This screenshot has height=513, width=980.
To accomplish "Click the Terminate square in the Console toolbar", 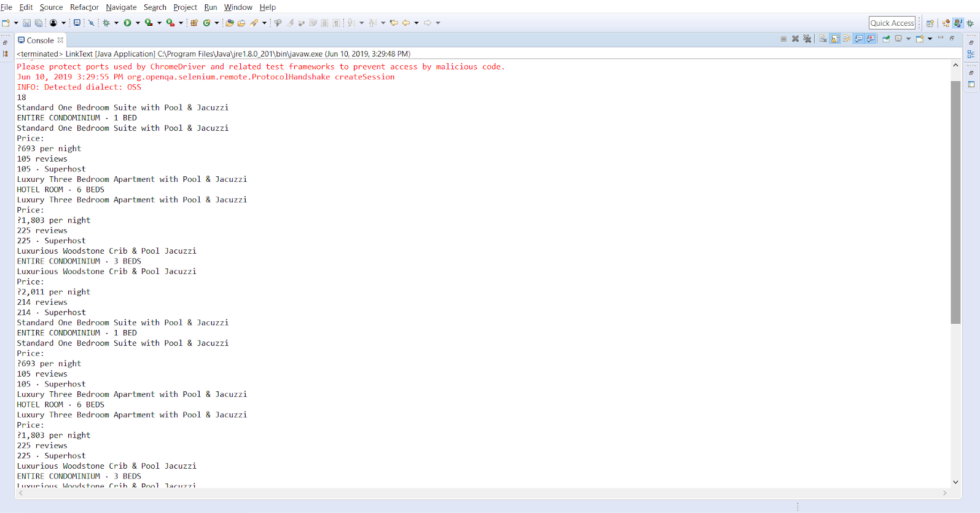I will coord(783,39).
